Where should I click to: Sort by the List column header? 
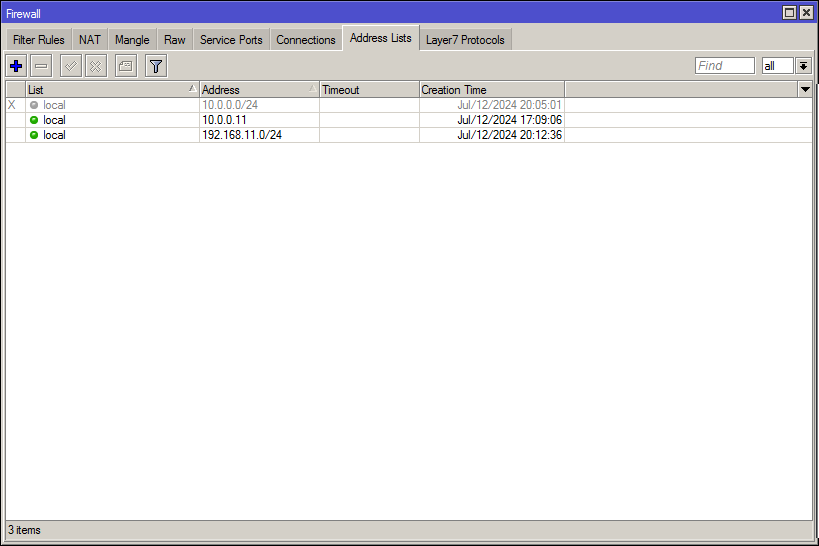click(x=110, y=90)
